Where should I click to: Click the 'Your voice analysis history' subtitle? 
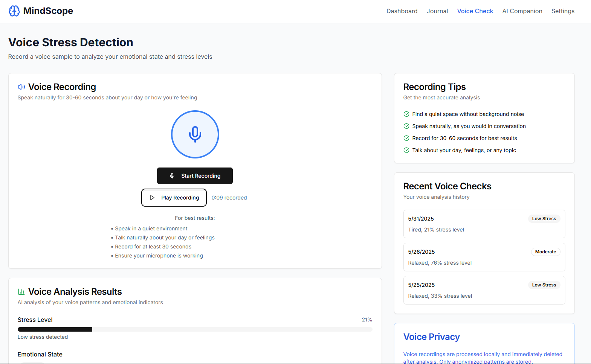tap(437, 197)
